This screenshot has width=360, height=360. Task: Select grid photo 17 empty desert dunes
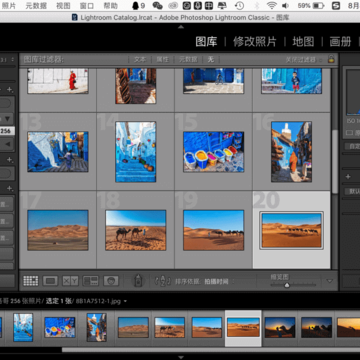click(x=58, y=230)
